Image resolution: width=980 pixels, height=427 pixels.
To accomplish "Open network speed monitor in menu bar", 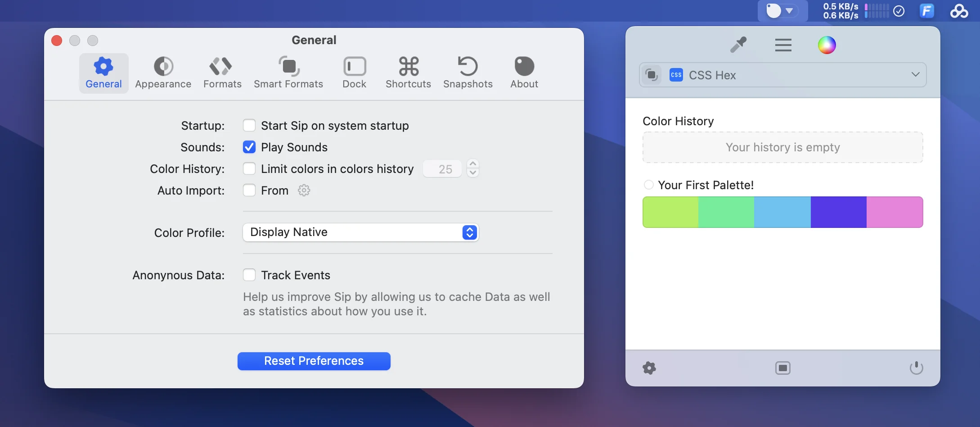I will 841,11.
